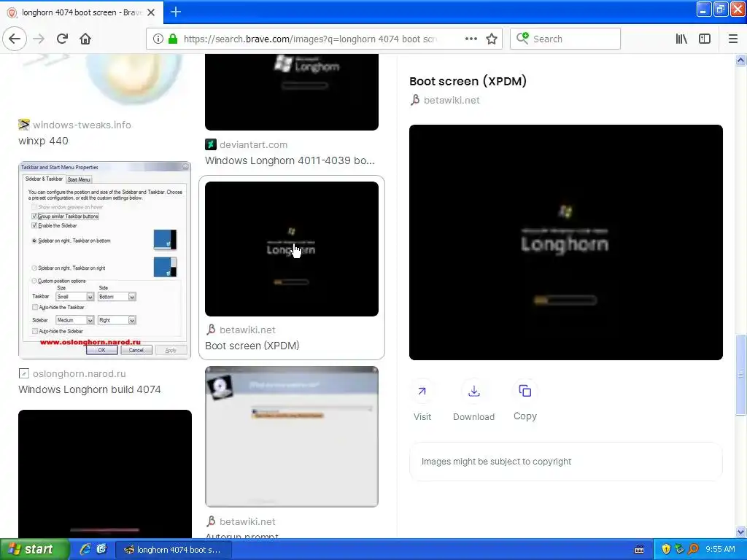Close the longhorn 4074 boot screen tab
747x560 pixels.
click(151, 12)
